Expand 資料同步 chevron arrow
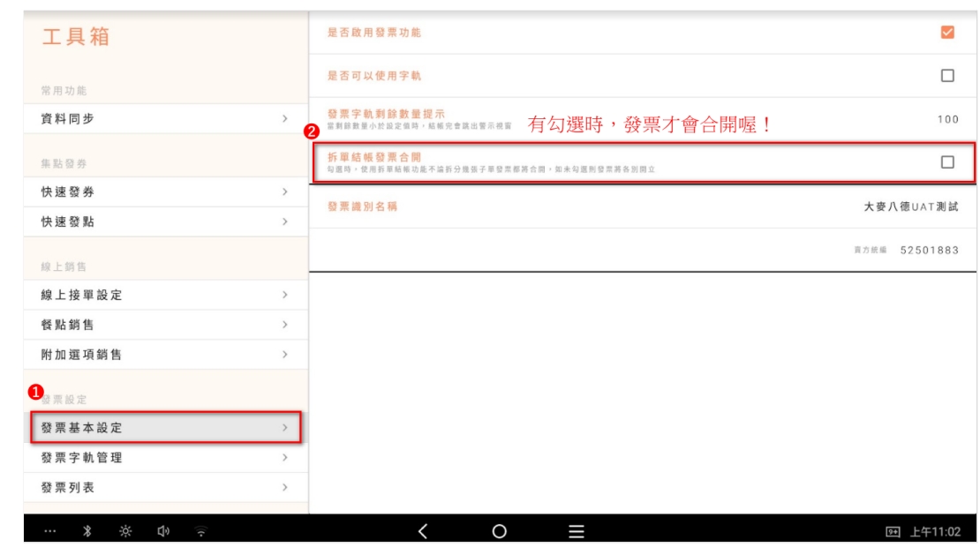The width and height of the screenshot is (980, 547). pyautogui.click(x=284, y=118)
